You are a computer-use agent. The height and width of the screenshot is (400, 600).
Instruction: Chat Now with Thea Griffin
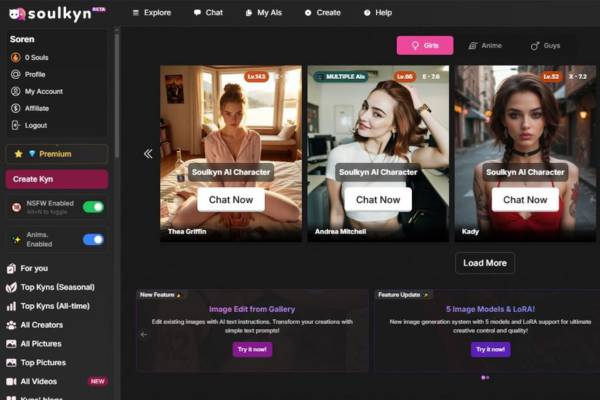click(x=231, y=199)
